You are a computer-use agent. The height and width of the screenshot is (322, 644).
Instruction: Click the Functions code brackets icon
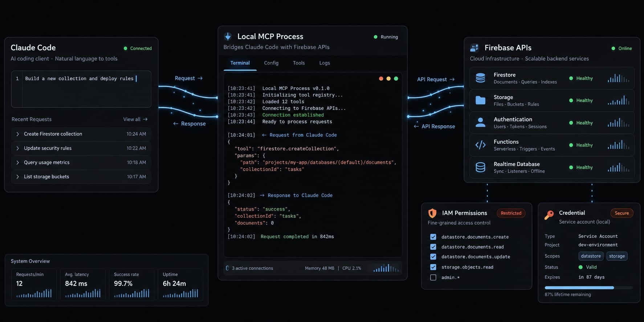(480, 145)
